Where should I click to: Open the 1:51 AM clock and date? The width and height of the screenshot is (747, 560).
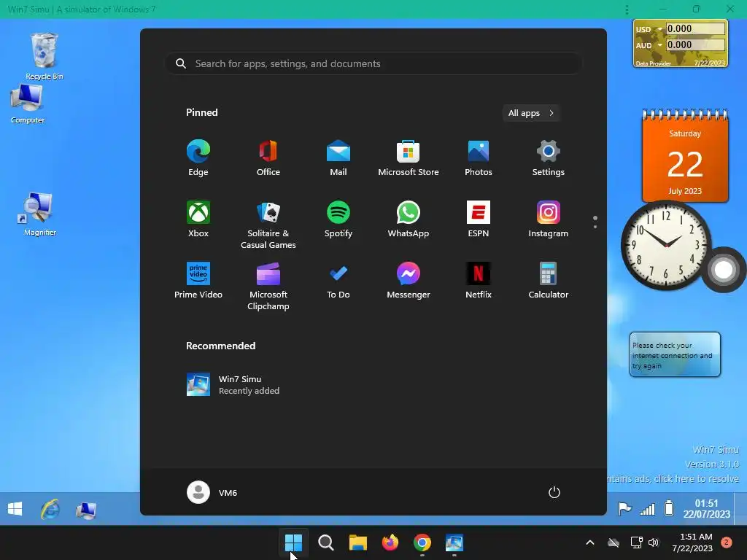[x=692, y=542]
